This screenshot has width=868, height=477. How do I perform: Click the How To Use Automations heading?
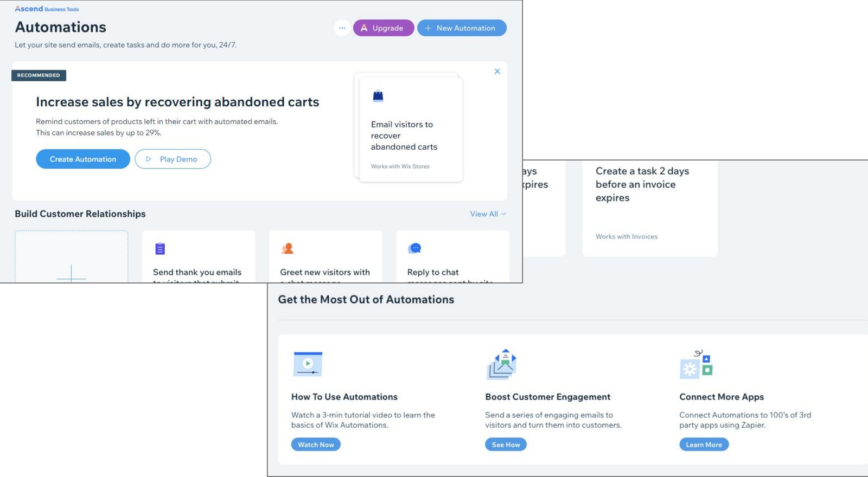click(x=344, y=397)
